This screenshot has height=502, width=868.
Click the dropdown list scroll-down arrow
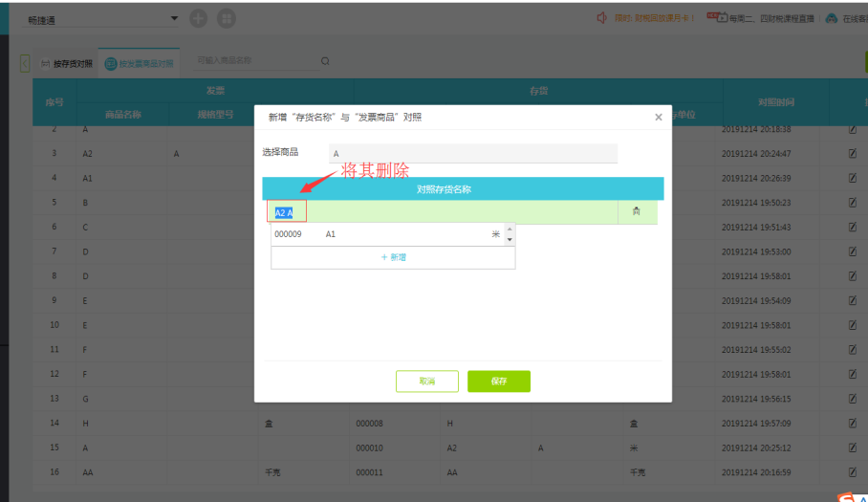(510, 240)
